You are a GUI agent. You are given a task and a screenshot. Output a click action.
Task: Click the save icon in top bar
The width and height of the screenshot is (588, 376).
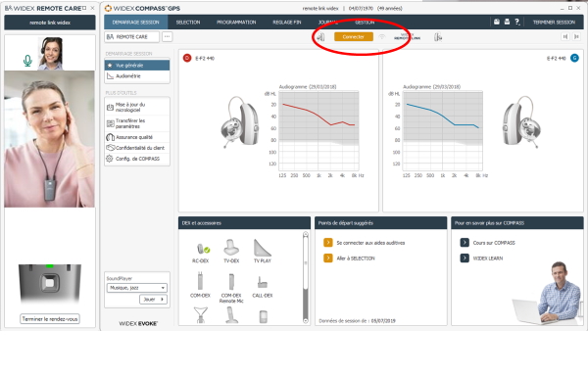(x=497, y=22)
